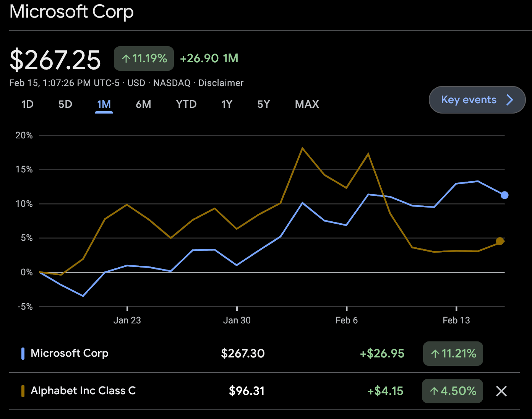Viewport: 532px width, 419px height.
Task: Switch to MAX time range
Action: (307, 104)
